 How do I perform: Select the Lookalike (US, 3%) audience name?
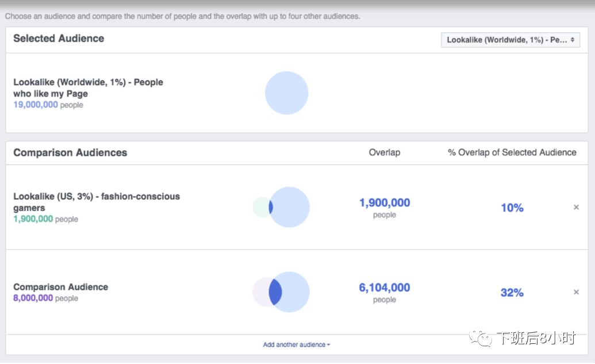click(x=97, y=202)
